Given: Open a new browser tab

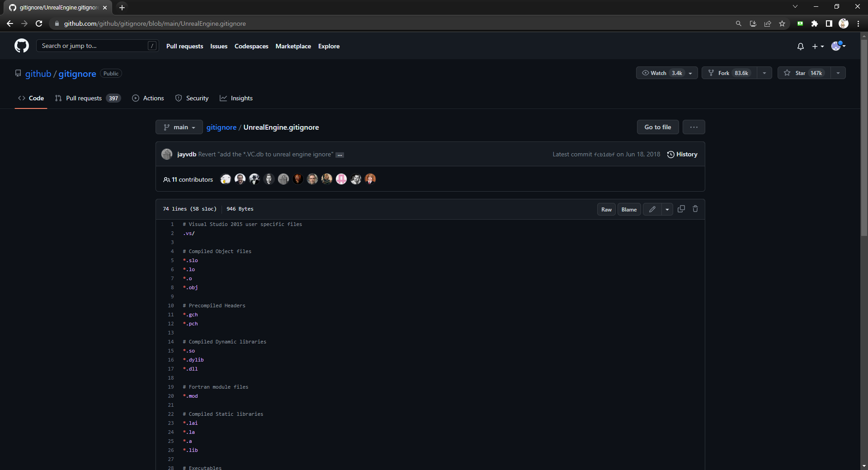Looking at the screenshot, I should tap(122, 8).
